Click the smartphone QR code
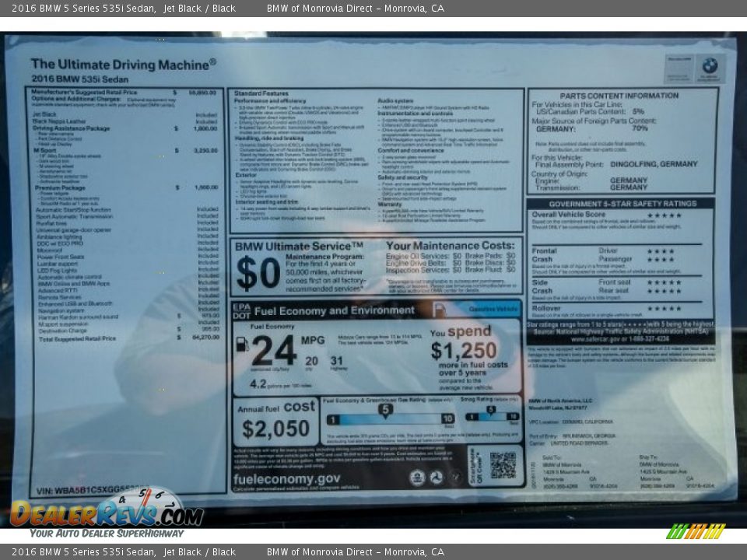Image resolution: width=747 pixels, height=560 pixels. pos(503,465)
